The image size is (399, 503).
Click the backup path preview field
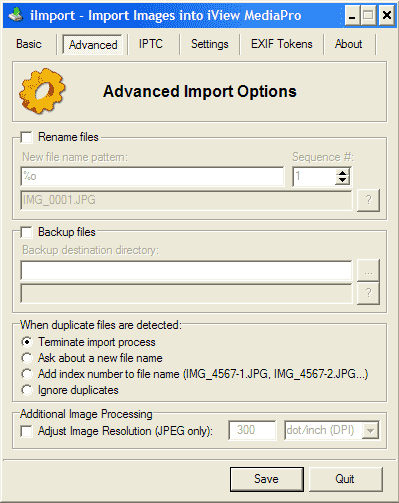[186, 293]
